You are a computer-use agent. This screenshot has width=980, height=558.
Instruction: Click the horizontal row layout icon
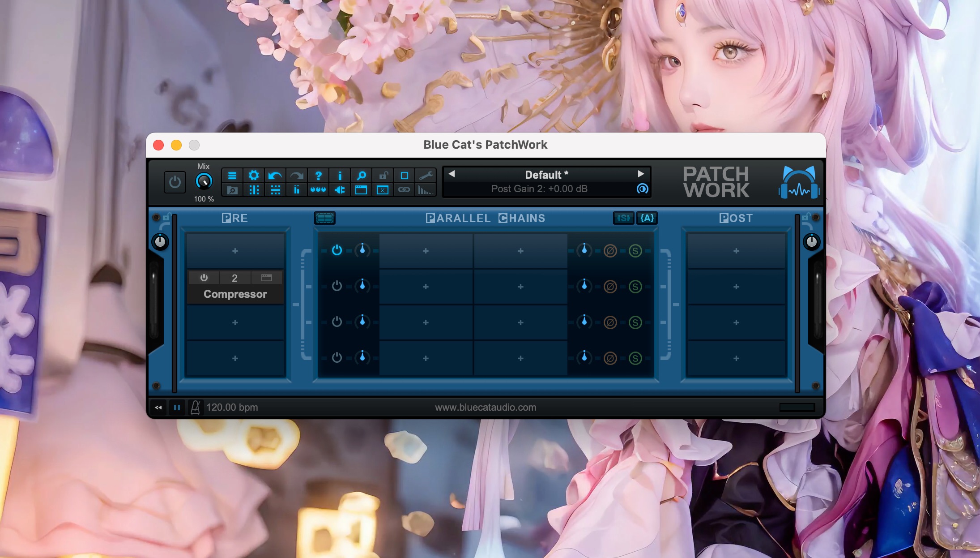coord(275,190)
